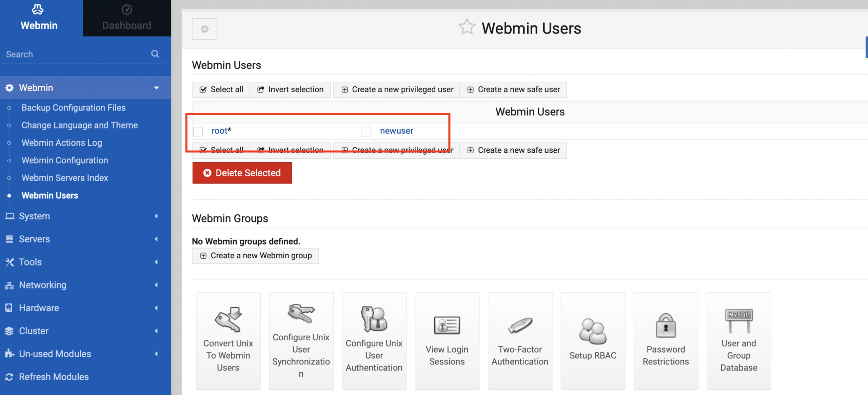The image size is (868, 395).
Task: Open Change Language and Theme
Action: pos(80,125)
